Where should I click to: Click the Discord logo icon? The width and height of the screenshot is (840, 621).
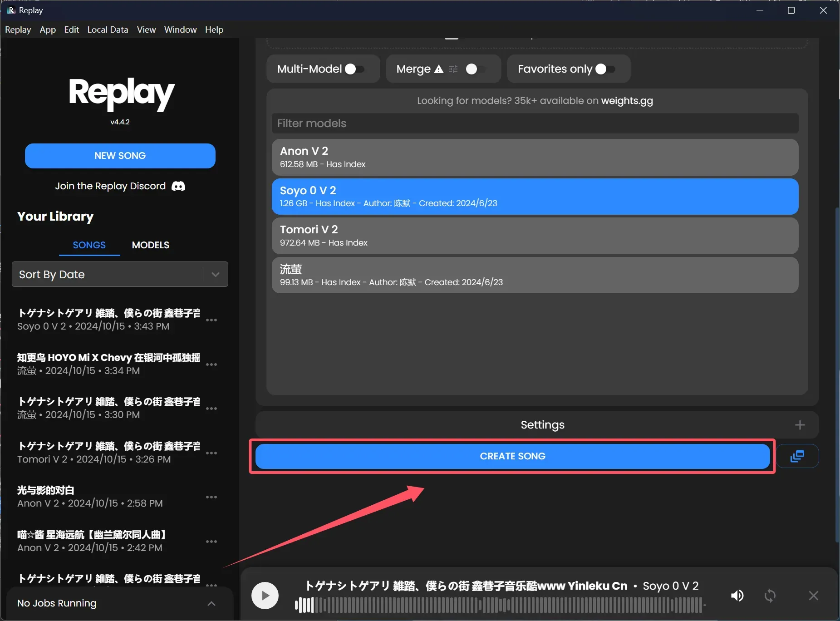pos(178,187)
